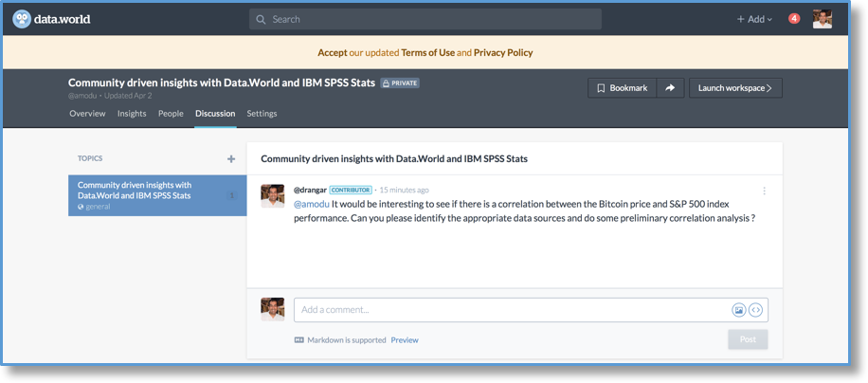
Task: Open the Settings tab
Action: [262, 114]
